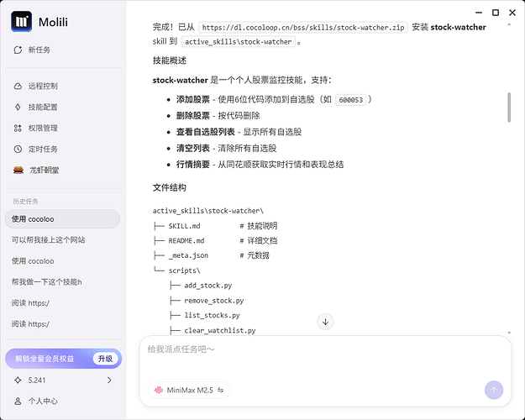
Task: Click the personal center user icon
Action: [18, 401]
